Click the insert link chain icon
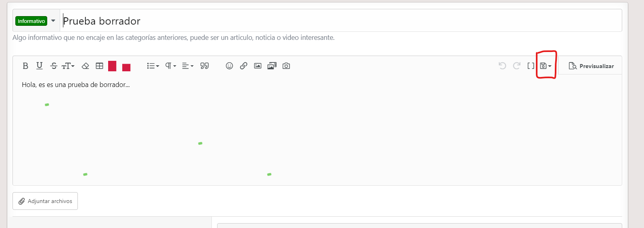 coord(243,66)
